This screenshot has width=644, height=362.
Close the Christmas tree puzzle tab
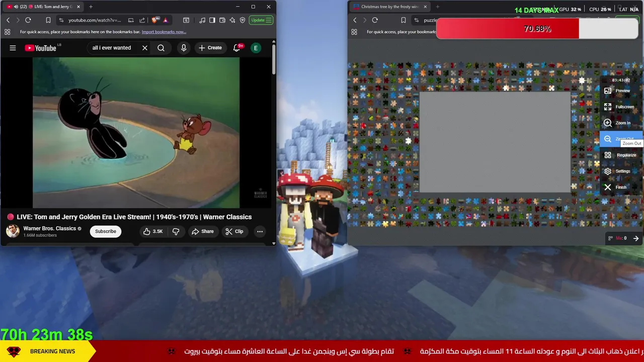click(x=425, y=7)
